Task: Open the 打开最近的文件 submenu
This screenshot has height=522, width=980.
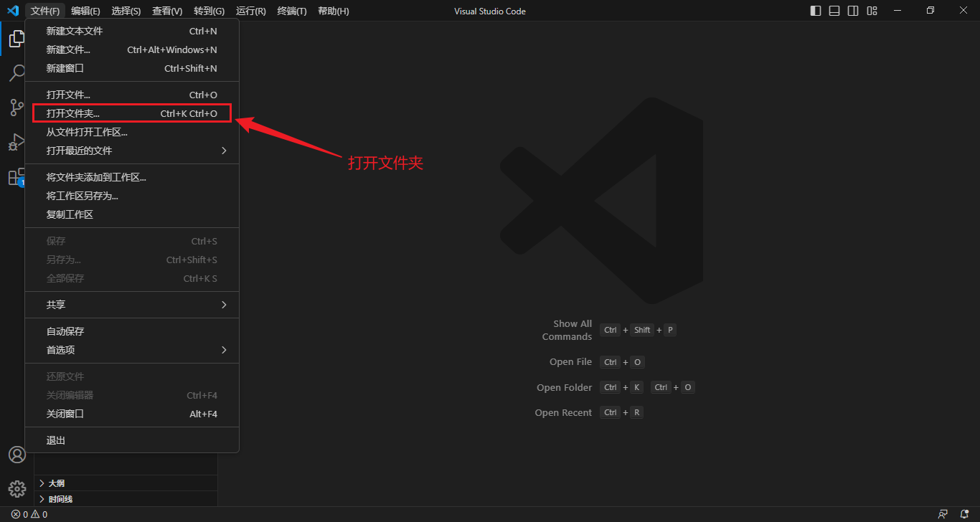Action: (x=132, y=151)
